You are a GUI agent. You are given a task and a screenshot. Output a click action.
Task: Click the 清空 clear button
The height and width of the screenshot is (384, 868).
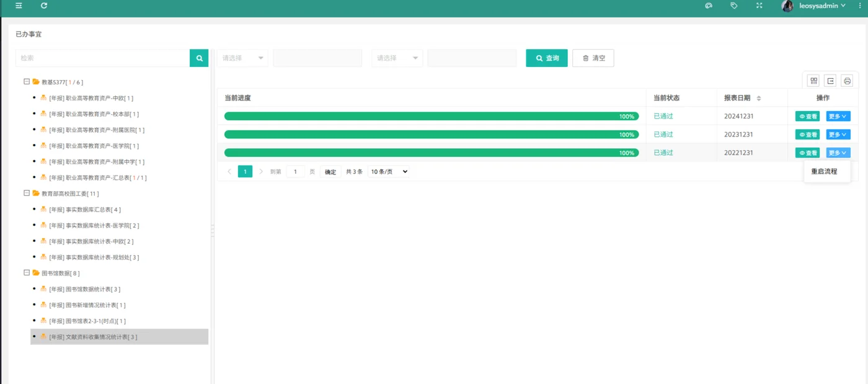click(x=593, y=58)
